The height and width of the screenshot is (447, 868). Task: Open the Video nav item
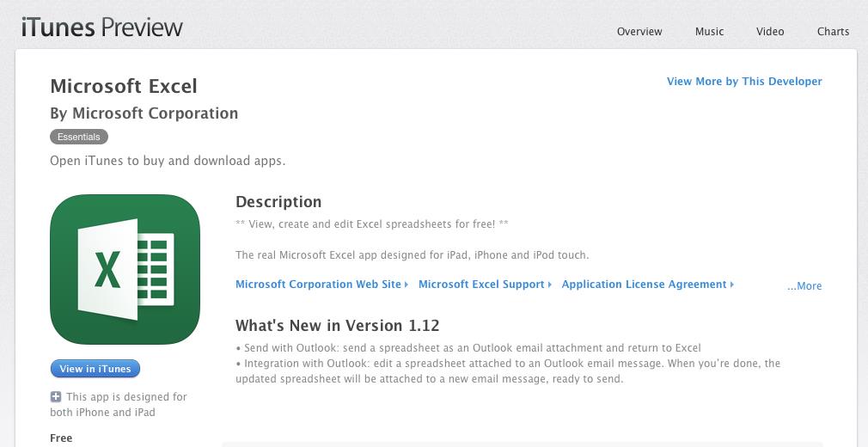(x=770, y=32)
